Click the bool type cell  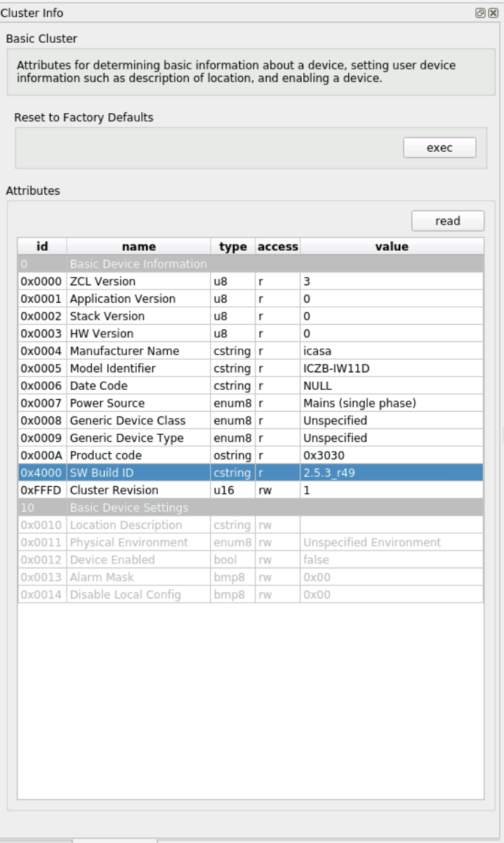click(x=233, y=560)
